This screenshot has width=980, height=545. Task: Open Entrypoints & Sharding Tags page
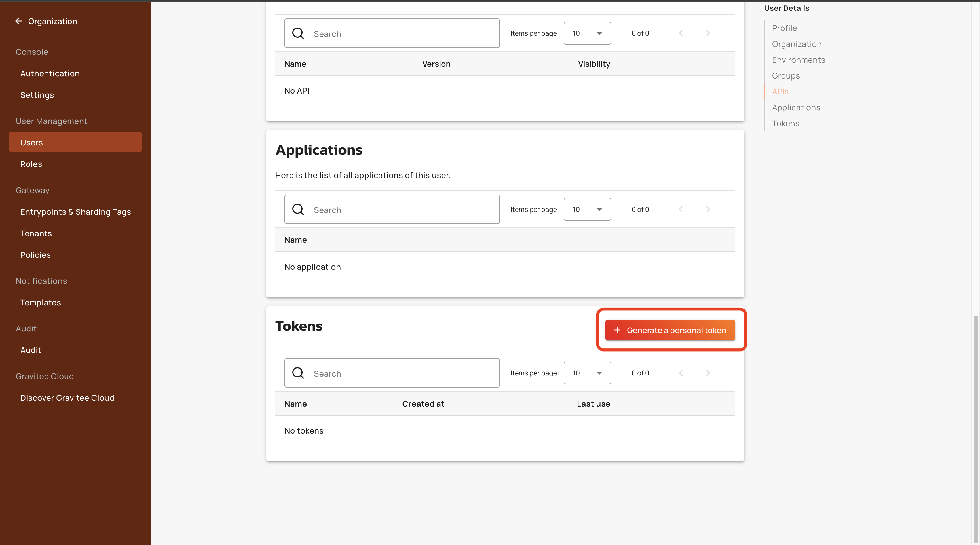[75, 212]
